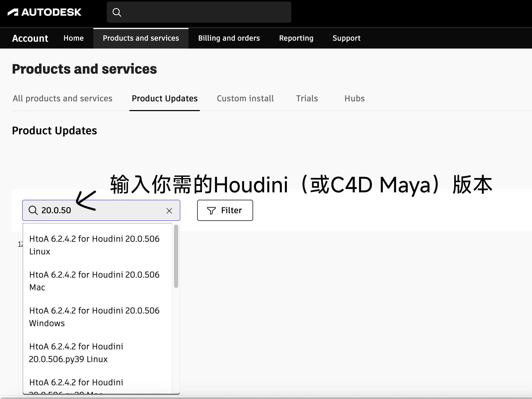Viewport: 532px width, 399px height.
Task: Navigate to Reporting
Action: tap(296, 38)
